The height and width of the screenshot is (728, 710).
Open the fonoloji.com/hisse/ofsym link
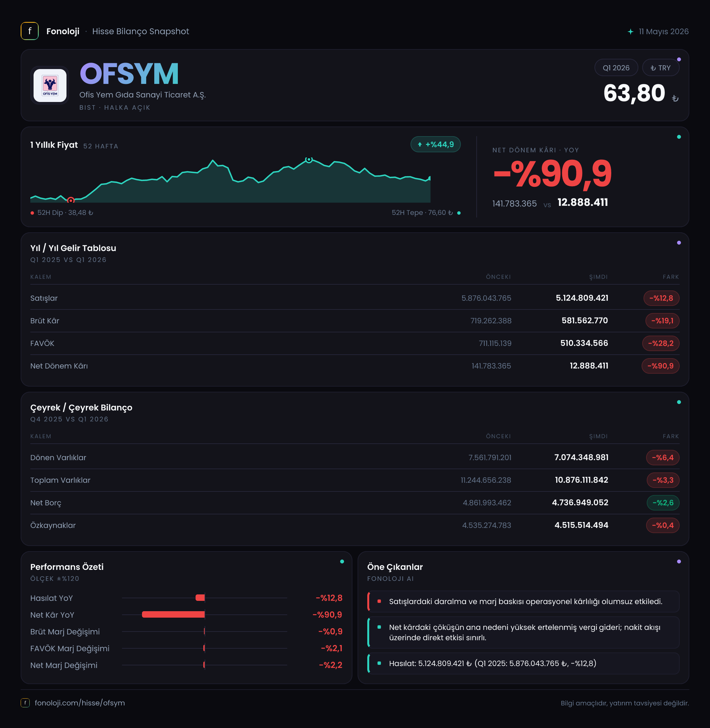pyautogui.click(x=80, y=703)
